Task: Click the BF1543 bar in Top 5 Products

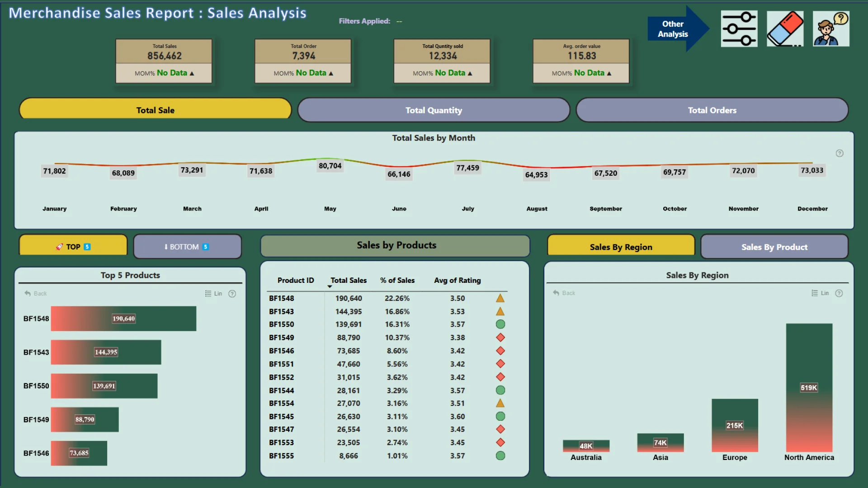Action: pos(106,352)
